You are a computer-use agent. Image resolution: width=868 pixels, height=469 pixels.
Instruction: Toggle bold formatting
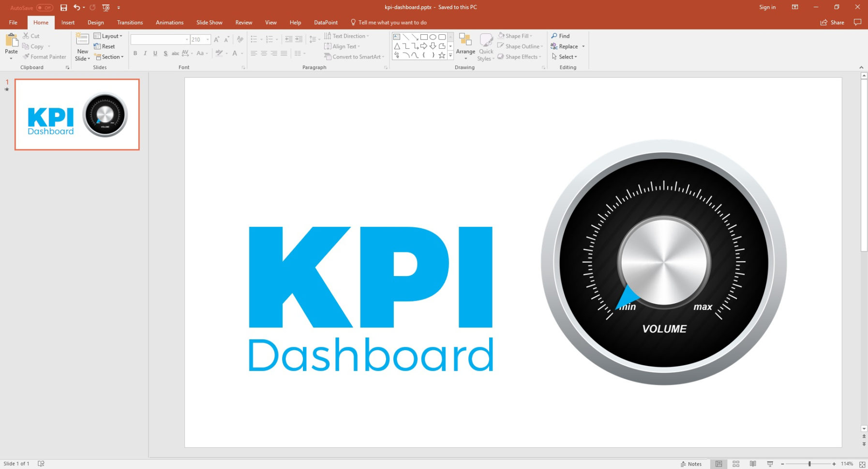pyautogui.click(x=135, y=53)
